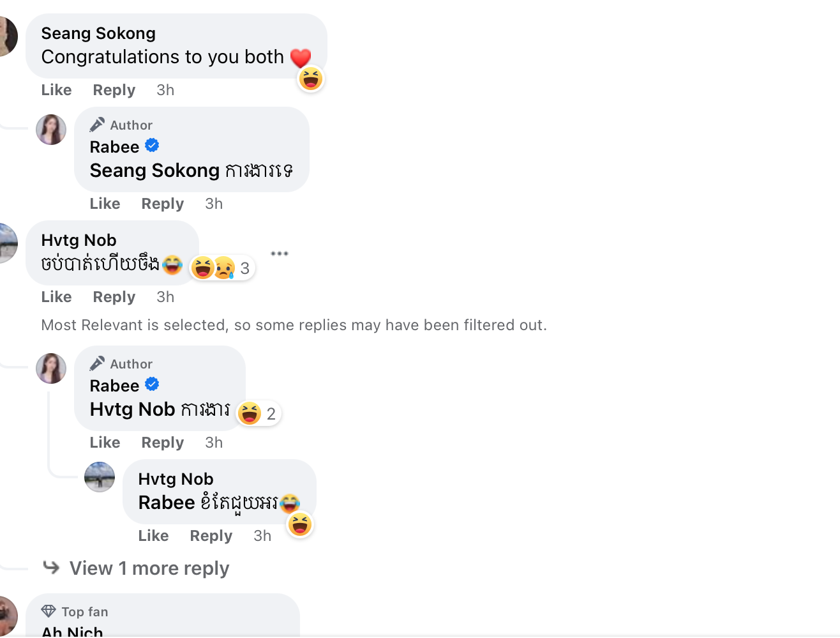Reply to Seang Sokong's comment

[114, 90]
